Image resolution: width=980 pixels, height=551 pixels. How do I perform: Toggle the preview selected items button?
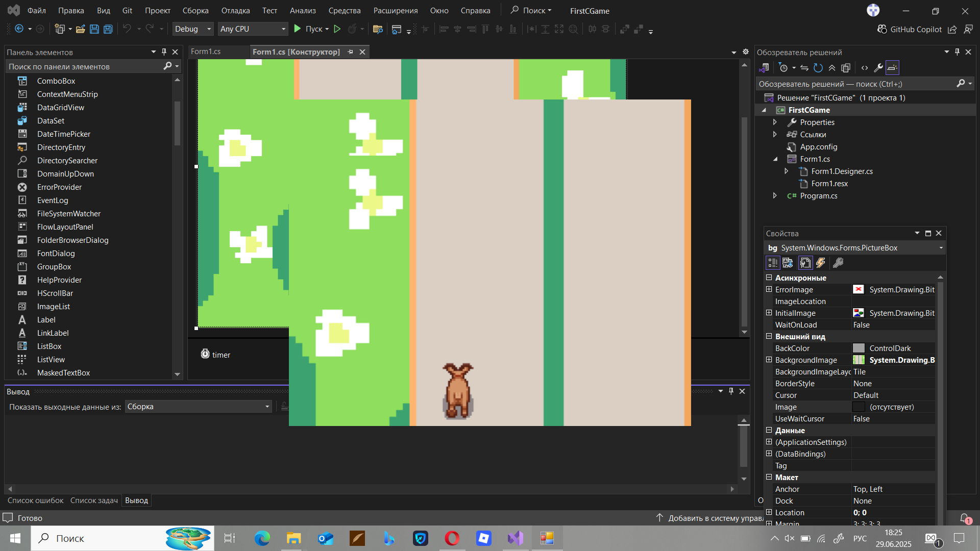tap(892, 68)
